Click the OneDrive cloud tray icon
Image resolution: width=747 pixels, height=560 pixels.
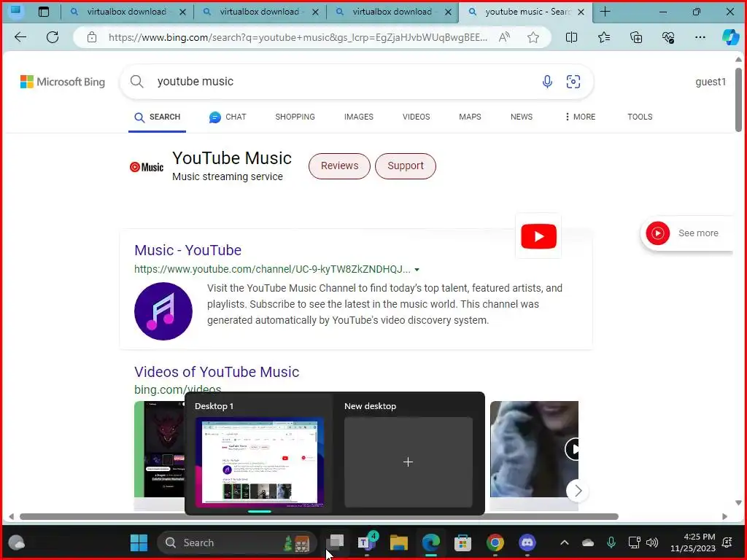click(588, 542)
